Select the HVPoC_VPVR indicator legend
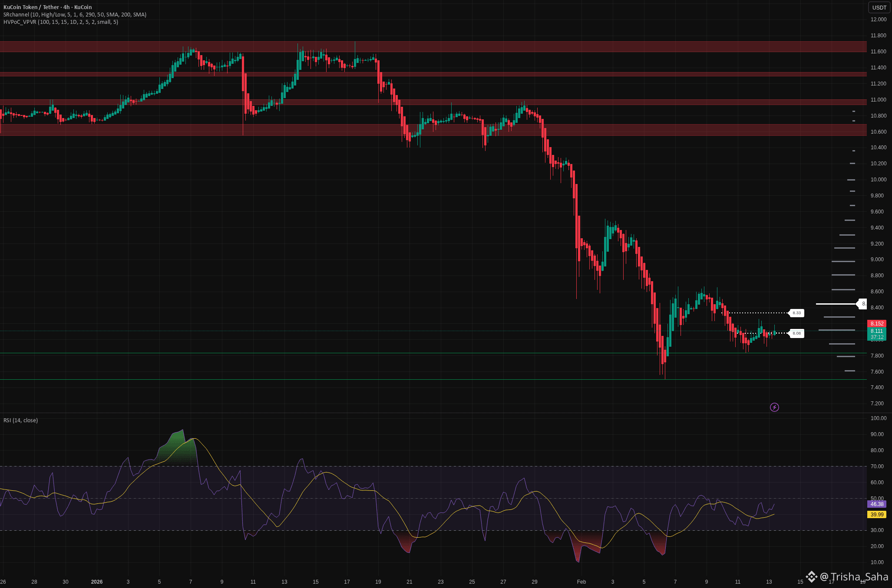Viewport: 892px width, 588px height. (x=61, y=22)
